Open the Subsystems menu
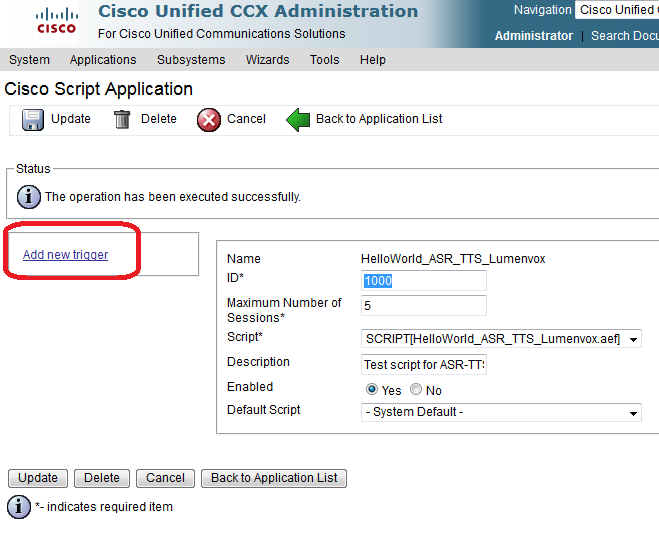Viewport: 659px width, 536px height. point(191,60)
